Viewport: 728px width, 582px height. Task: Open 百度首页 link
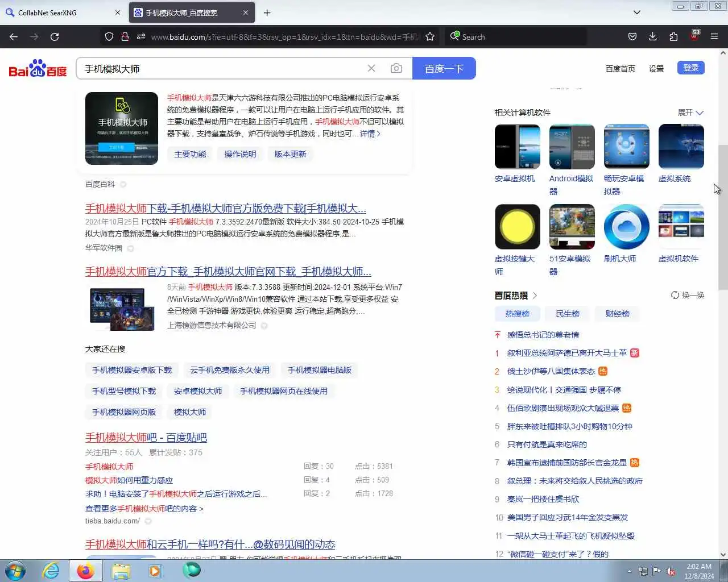[x=621, y=68]
